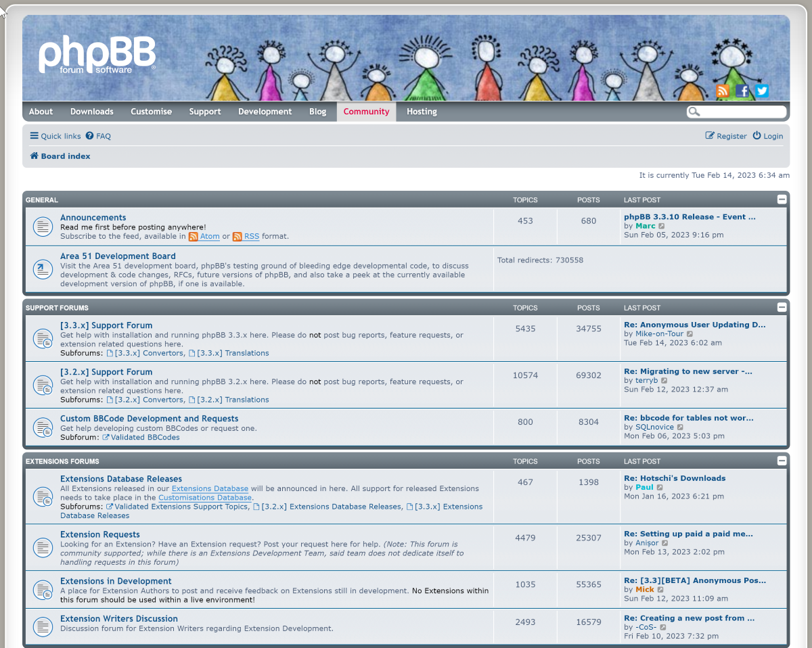The width and height of the screenshot is (812, 648).
Task: Open the Blog menu item
Action: [318, 112]
